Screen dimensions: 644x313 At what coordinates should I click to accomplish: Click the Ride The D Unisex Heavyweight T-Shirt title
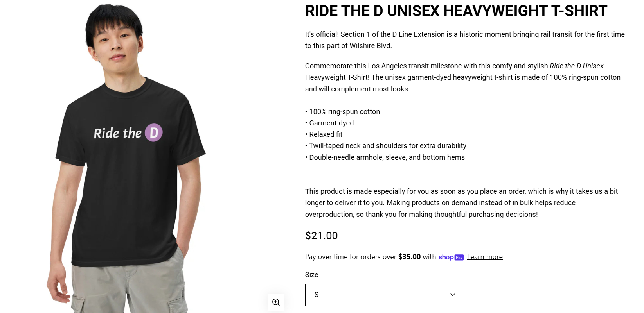click(456, 11)
